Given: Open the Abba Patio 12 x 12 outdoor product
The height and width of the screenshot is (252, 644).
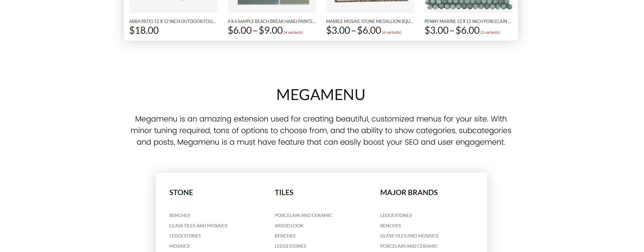Looking at the screenshot, I should (x=172, y=21).
